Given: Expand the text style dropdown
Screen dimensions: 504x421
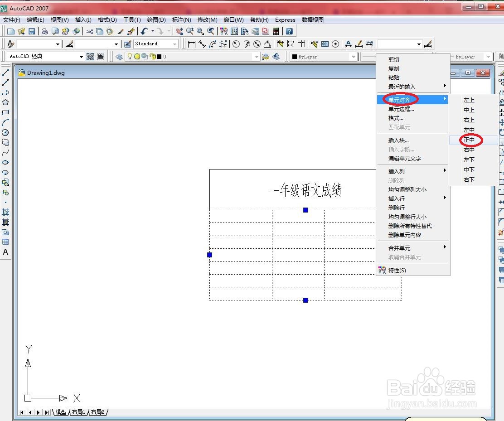Looking at the screenshot, I should pos(58,44).
